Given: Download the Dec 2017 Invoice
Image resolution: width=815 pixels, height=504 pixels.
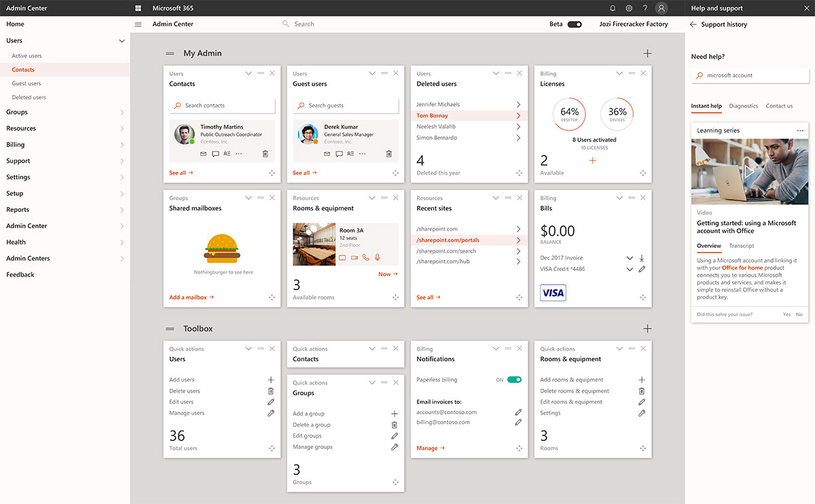Looking at the screenshot, I should click(642, 258).
